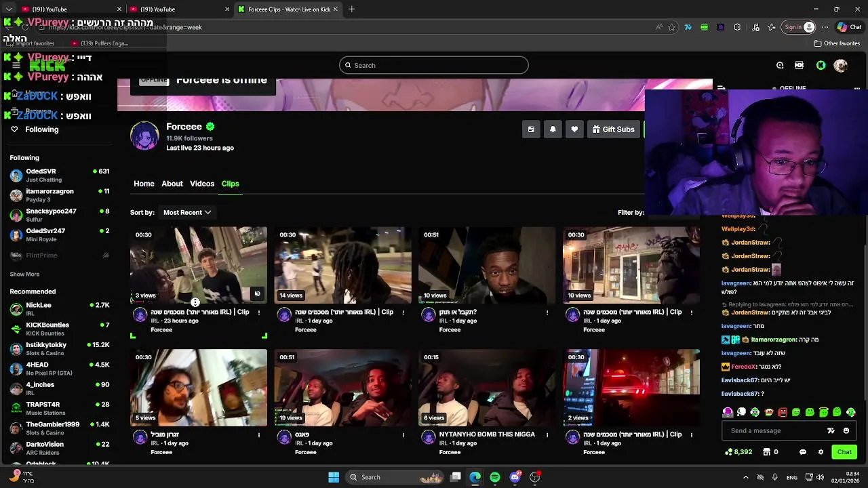Open the Home channel tab
Image resolution: width=868 pixels, height=488 pixels.
(144, 184)
